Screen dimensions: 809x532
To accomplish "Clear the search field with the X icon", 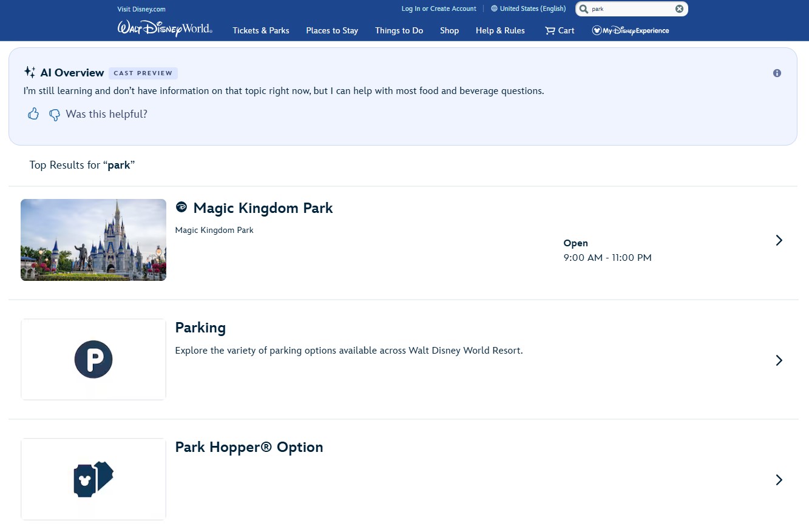I will pos(679,9).
